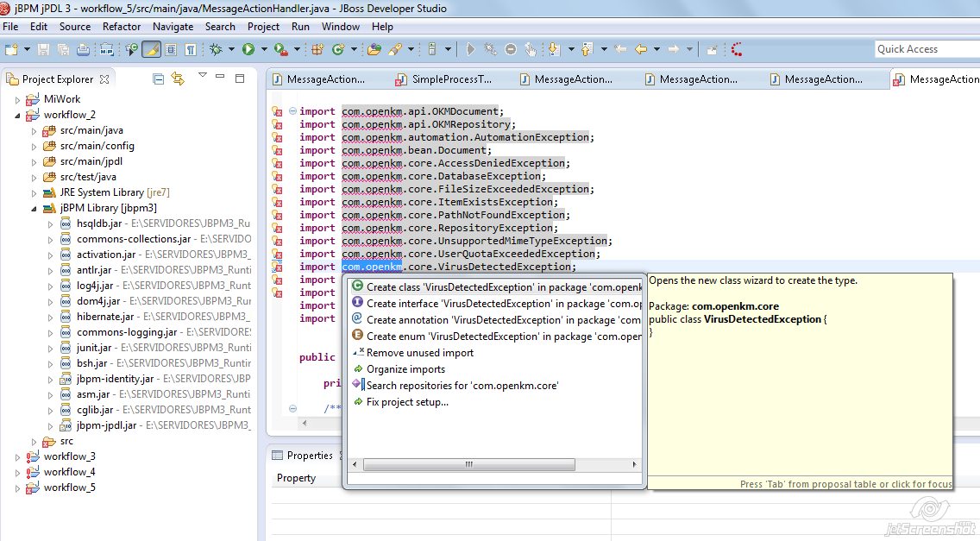The width and height of the screenshot is (980, 541).
Task: Click the New Java Class icon
Action: (336, 49)
